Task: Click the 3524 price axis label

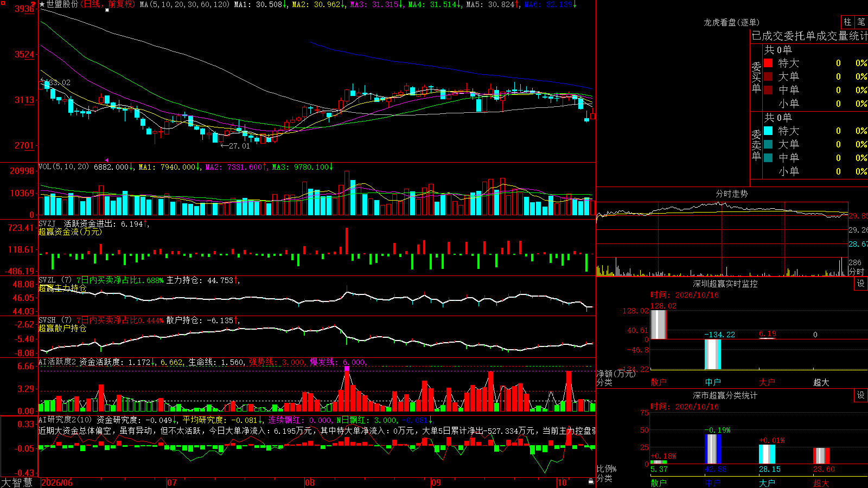Action: click(x=24, y=54)
